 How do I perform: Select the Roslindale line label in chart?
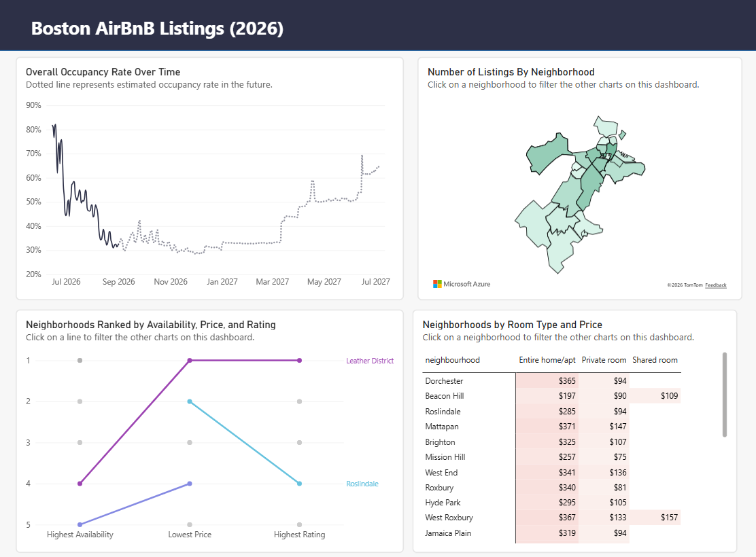[362, 484]
